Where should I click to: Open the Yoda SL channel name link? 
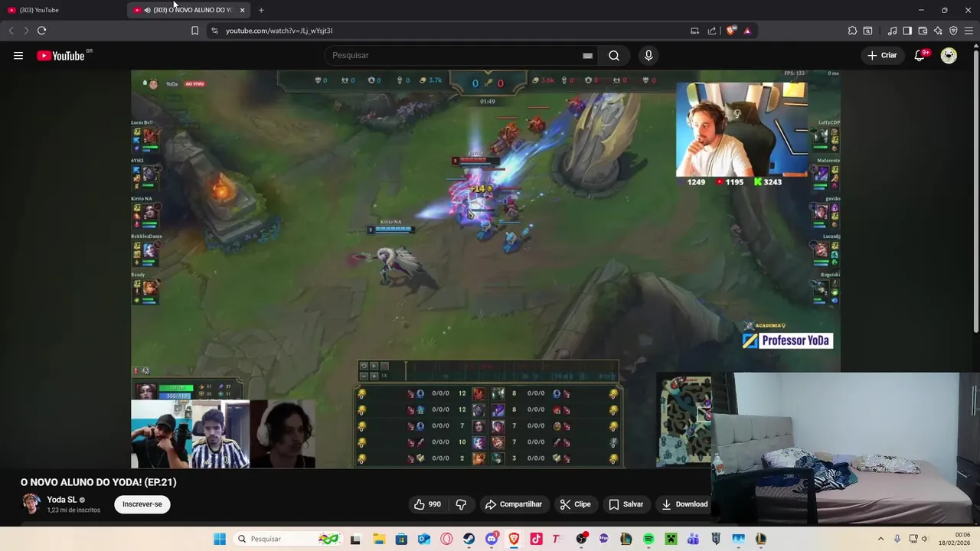pyautogui.click(x=61, y=500)
